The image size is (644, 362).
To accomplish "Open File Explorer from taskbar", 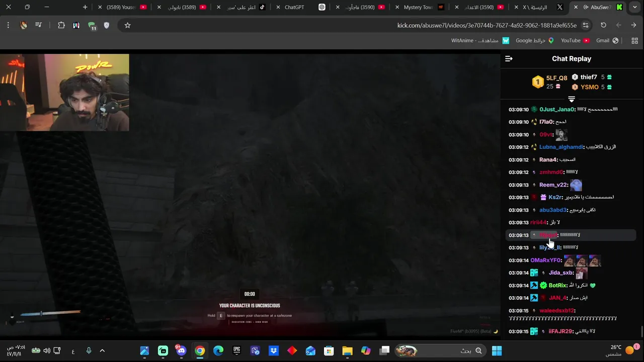I will [x=347, y=350].
